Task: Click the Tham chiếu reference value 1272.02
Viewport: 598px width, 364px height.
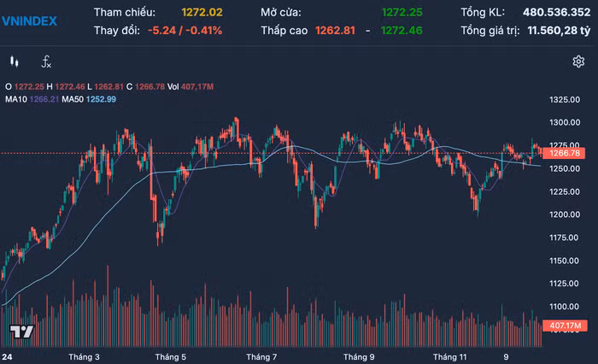Action: pyautogui.click(x=202, y=13)
